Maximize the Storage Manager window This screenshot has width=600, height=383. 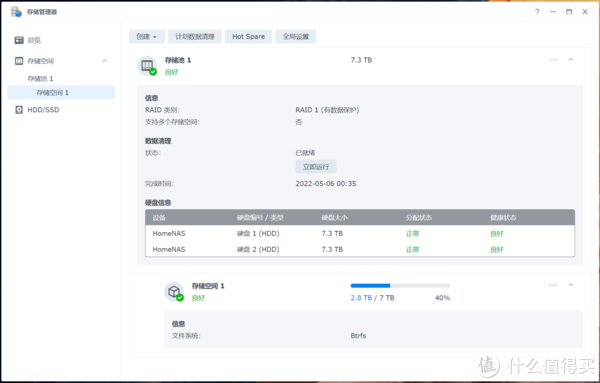[x=569, y=12]
